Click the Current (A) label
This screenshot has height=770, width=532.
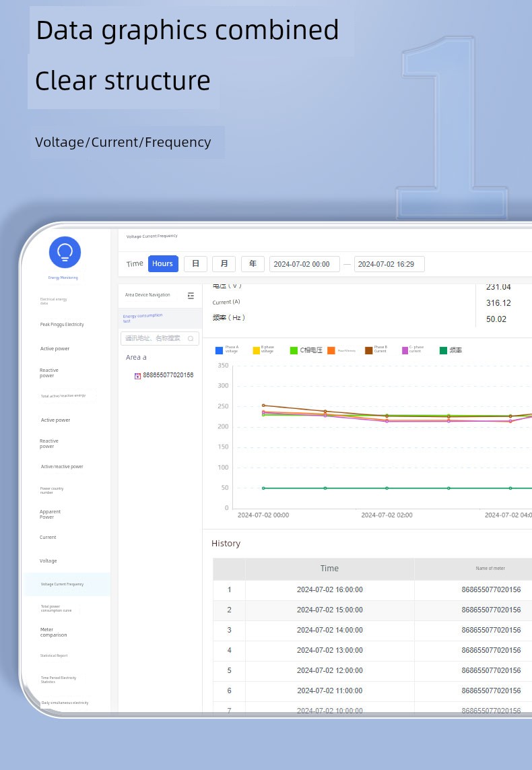[x=226, y=302]
